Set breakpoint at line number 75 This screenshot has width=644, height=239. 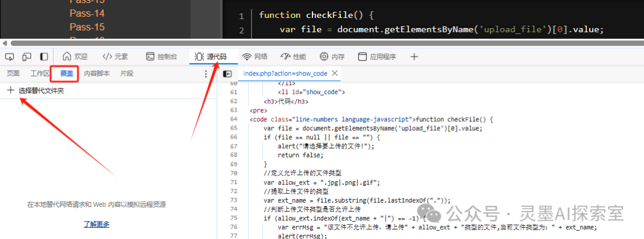[234, 219]
